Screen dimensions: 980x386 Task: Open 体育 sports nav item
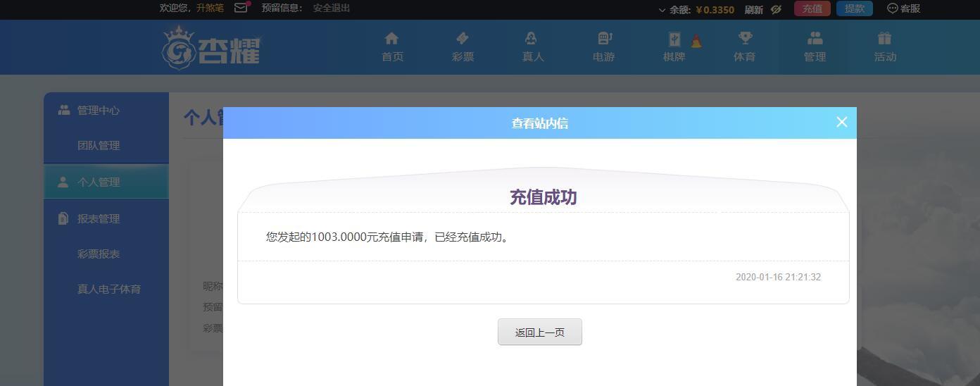[x=744, y=47]
